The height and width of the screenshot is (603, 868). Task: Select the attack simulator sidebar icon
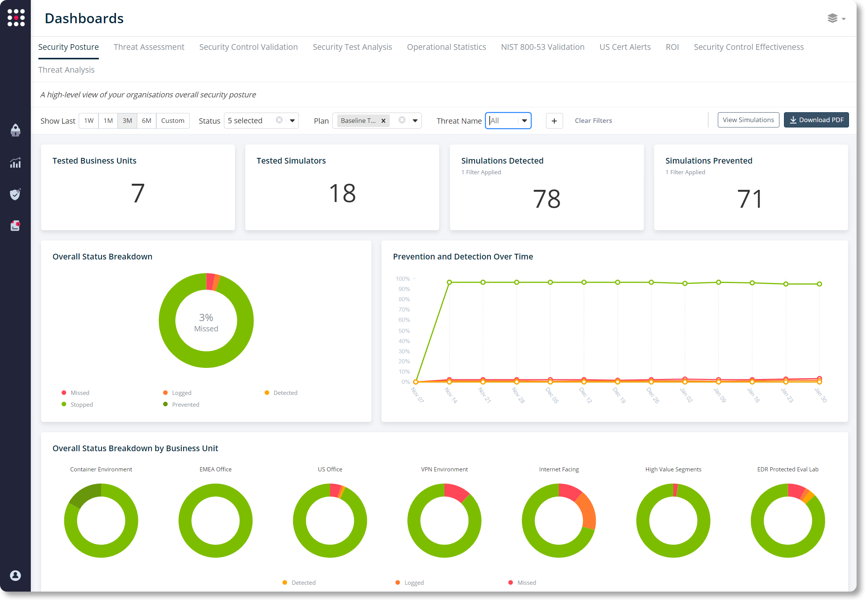click(16, 130)
